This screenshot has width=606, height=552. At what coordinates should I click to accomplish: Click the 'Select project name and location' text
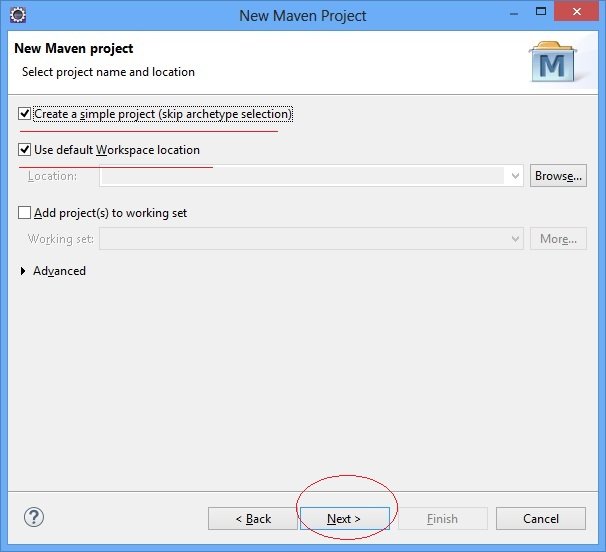[x=108, y=72]
